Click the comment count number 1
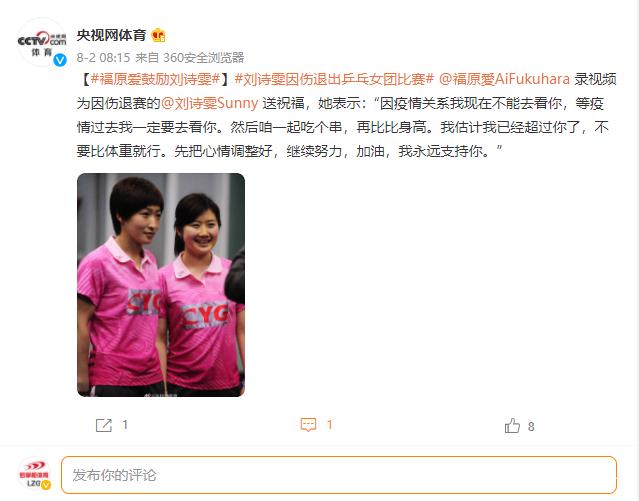This screenshot has height=501, width=639. (330, 425)
